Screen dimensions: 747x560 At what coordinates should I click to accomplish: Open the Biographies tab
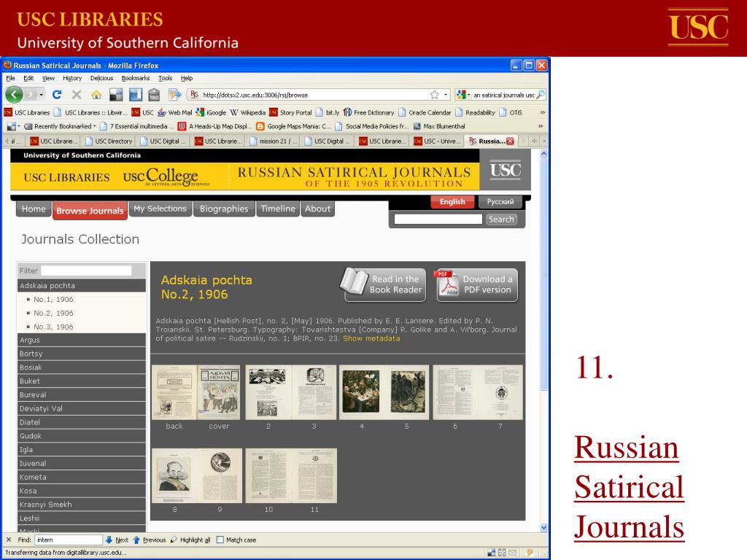[x=224, y=209]
